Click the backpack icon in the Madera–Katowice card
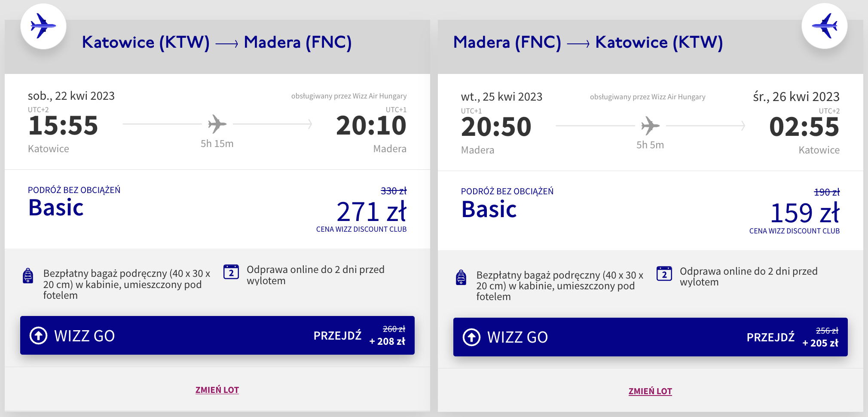The width and height of the screenshot is (868, 417). 461,277
